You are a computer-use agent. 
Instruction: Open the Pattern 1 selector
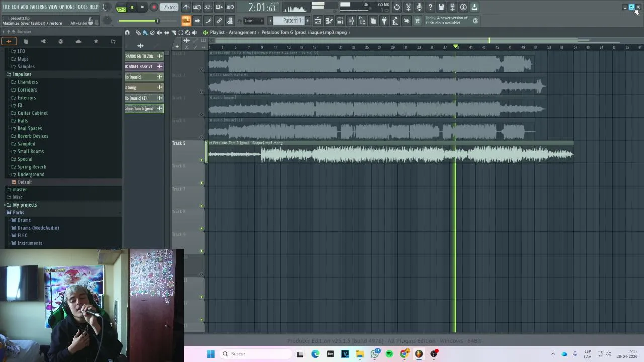pos(292,21)
